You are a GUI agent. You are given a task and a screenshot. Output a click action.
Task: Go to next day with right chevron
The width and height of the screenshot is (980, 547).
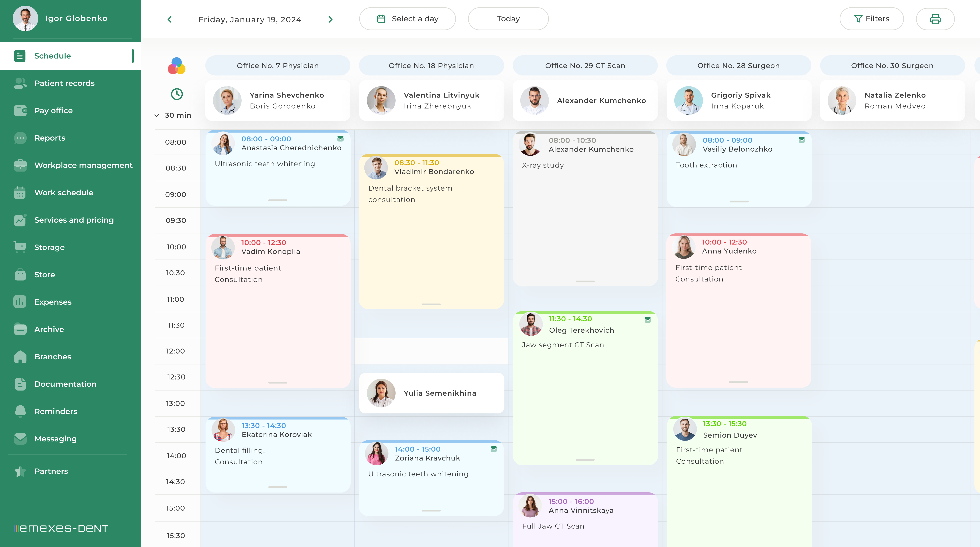330,19
